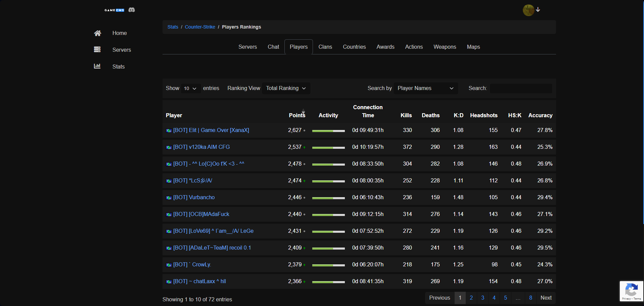Open the Maps tab
The height and width of the screenshot is (306, 644).
pos(473,47)
